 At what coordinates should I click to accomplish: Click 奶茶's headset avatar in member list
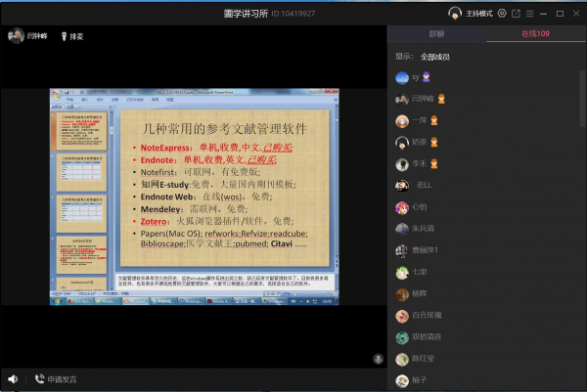[x=402, y=143]
